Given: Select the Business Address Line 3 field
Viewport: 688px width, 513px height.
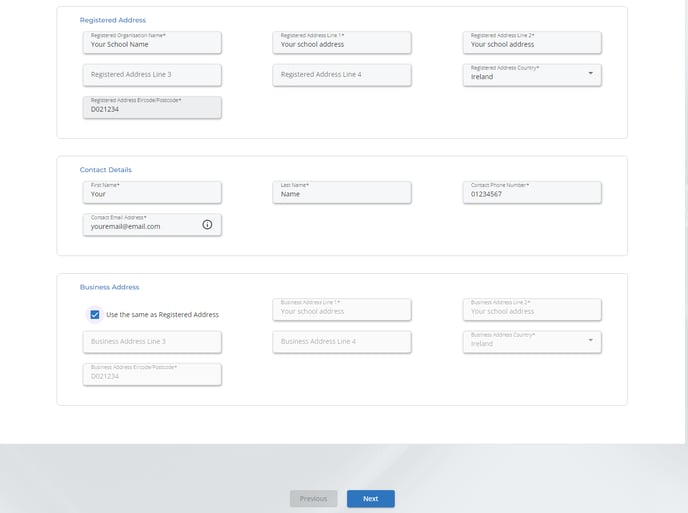Looking at the screenshot, I should tap(152, 342).
